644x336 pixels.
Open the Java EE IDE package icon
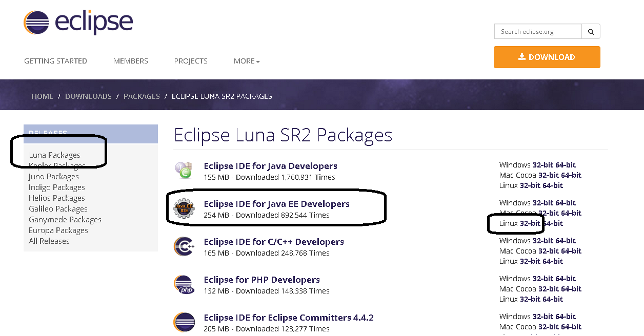point(184,208)
